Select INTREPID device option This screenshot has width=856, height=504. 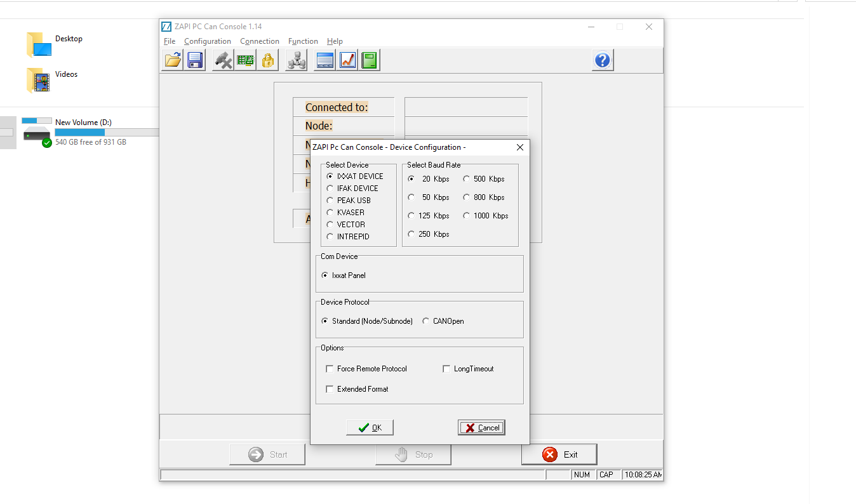click(348, 237)
